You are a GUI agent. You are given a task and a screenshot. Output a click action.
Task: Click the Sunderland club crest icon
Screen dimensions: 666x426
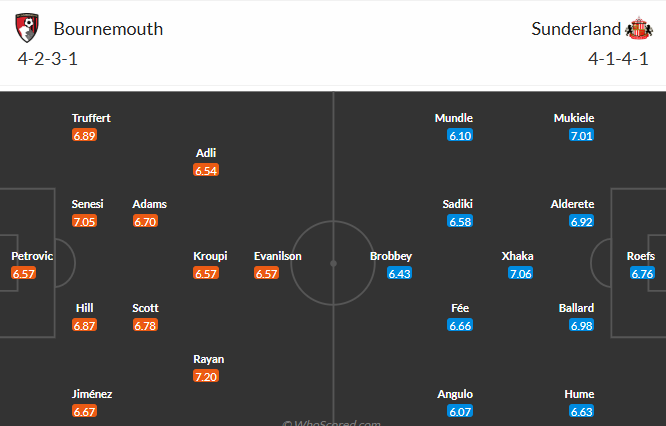[x=638, y=28]
